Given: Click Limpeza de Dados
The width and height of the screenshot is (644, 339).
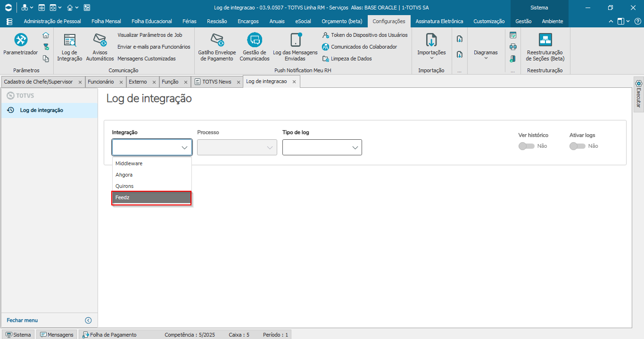Looking at the screenshot, I should [347, 59].
